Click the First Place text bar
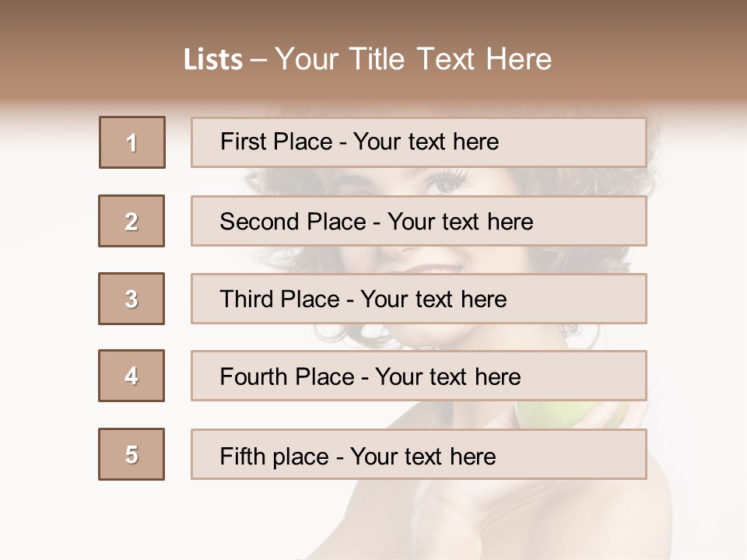The height and width of the screenshot is (560, 747). click(x=419, y=142)
